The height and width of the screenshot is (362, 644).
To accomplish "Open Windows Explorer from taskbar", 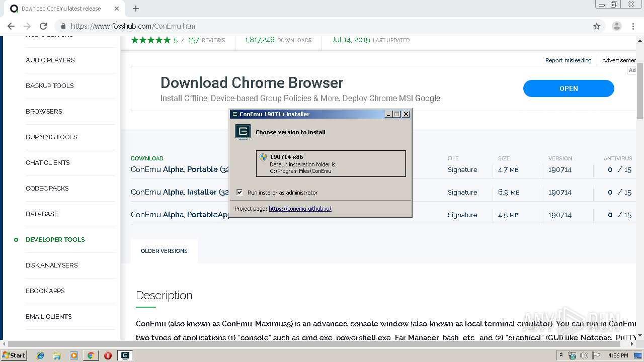I will click(57, 355).
